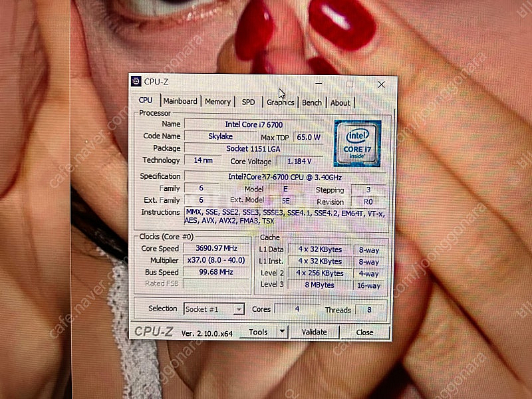Viewport: 532px width, 399px height.
Task: Click the CPU-Z window title text
Action: click(x=156, y=81)
